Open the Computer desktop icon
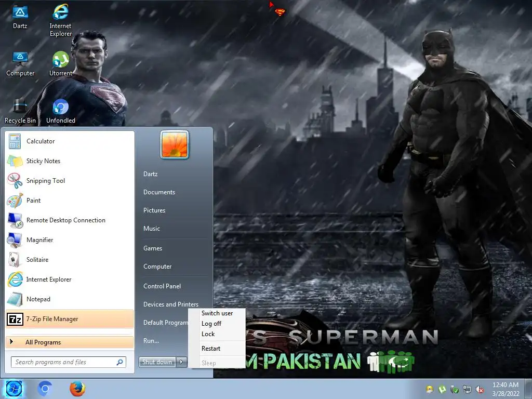532x399 pixels. [x=20, y=64]
